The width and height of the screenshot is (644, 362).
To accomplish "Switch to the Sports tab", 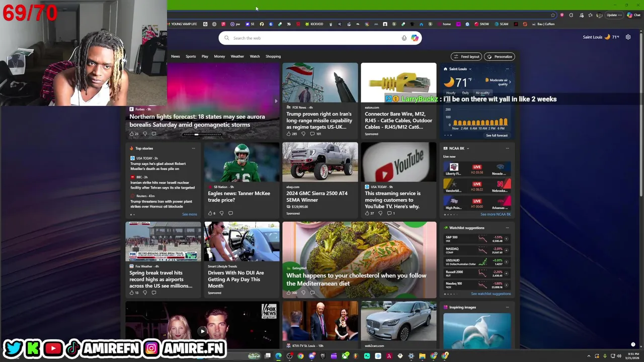I will [191, 56].
